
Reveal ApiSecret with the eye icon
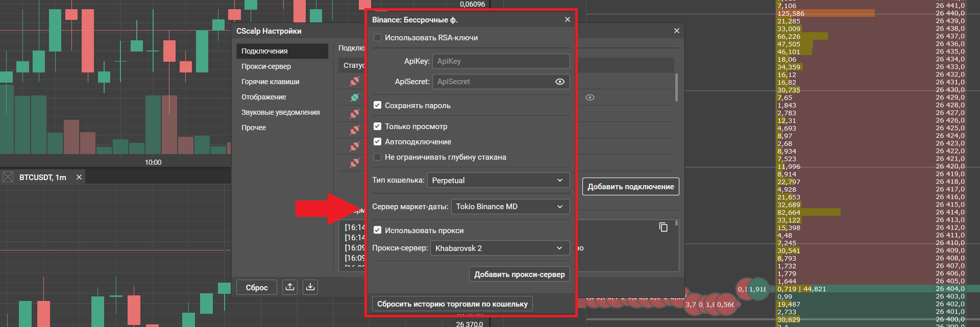560,82
